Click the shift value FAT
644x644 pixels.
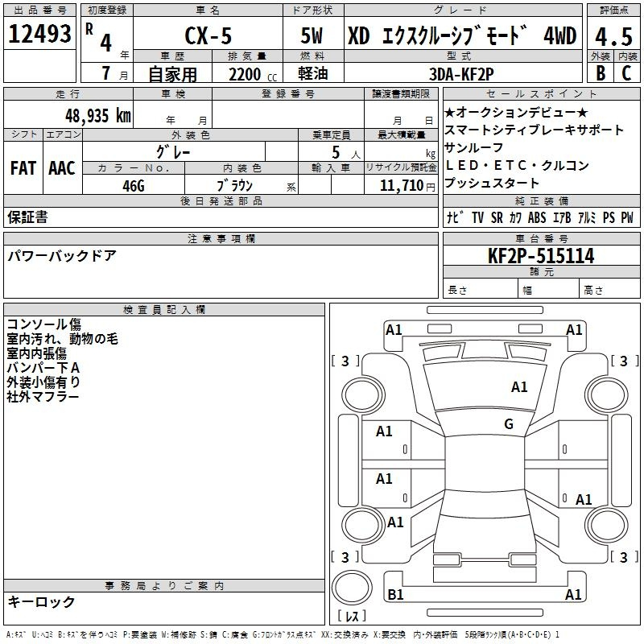pyautogui.click(x=23, y=168)
